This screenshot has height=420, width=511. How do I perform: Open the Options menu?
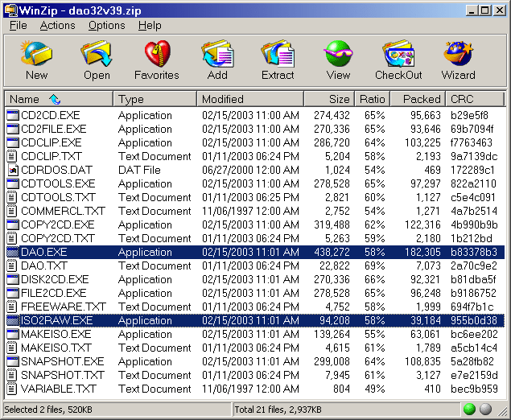tap(106, 26)
